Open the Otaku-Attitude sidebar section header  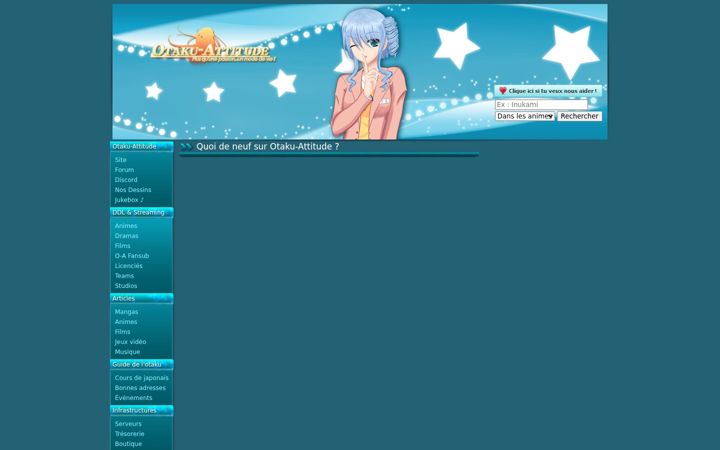click(x=141, y=146)
